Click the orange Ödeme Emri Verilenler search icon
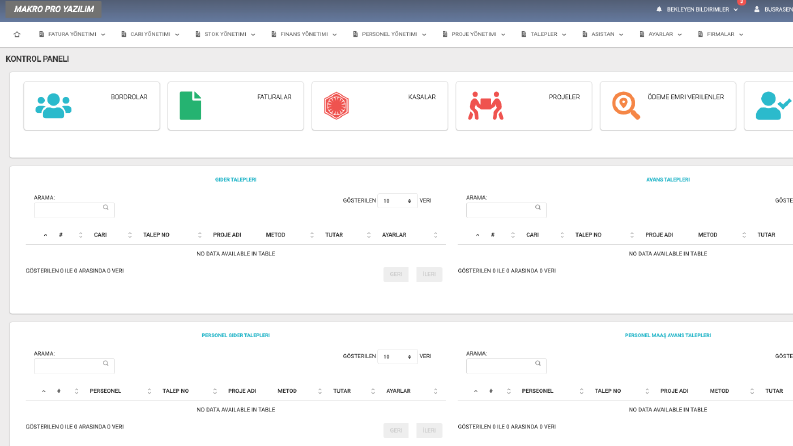793x446 pixels. (626, 106)
